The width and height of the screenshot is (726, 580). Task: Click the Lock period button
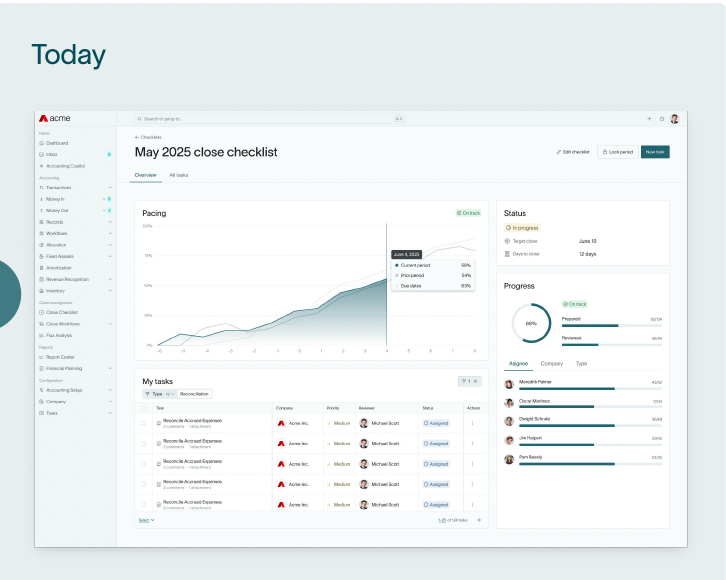point(616,152)
